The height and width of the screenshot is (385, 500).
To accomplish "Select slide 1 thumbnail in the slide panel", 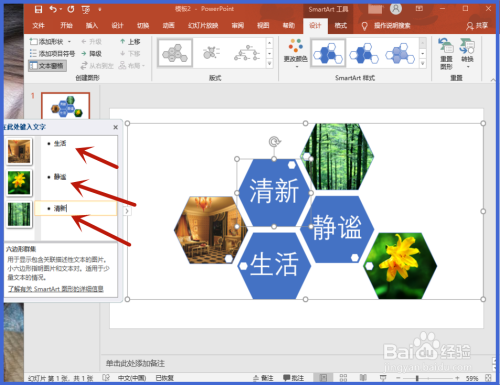I will pyautogui.click(x=66, y=105).
